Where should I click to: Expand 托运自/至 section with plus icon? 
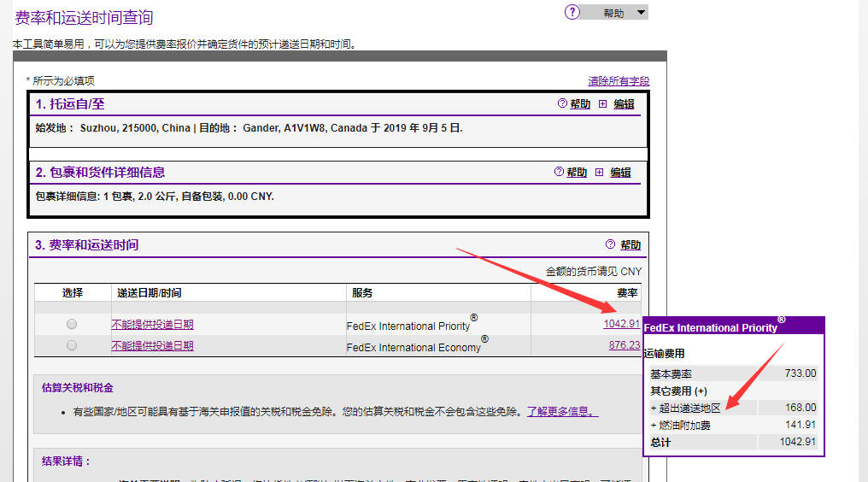pyautogui.click(x=601, y=103)
